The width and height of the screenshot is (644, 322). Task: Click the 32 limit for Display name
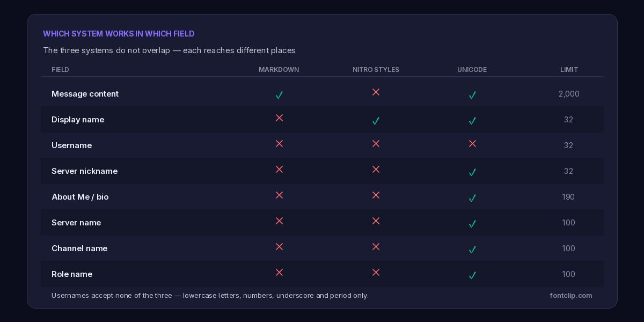coord(569,120)
